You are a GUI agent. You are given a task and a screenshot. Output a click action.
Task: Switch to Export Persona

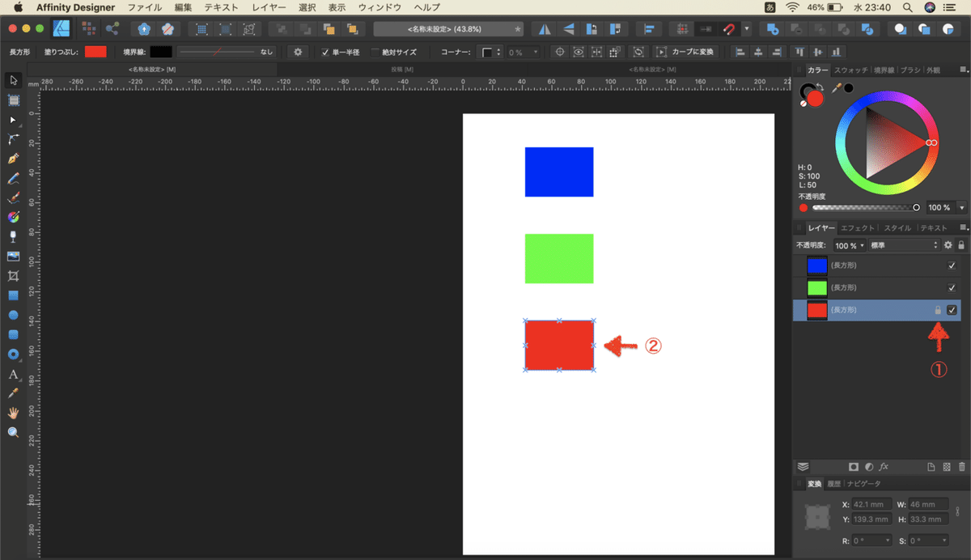click(x=112, y=28)
